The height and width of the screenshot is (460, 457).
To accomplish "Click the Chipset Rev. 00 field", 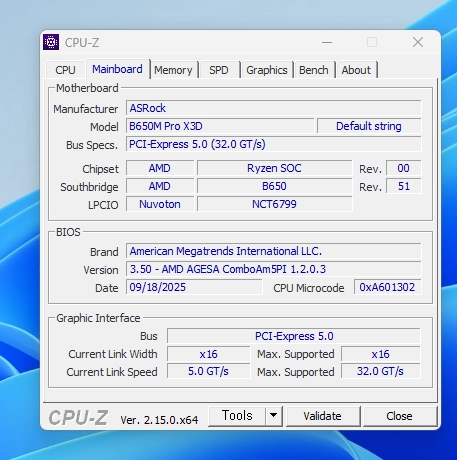I will pyautogui.click(x=403, y=168).
